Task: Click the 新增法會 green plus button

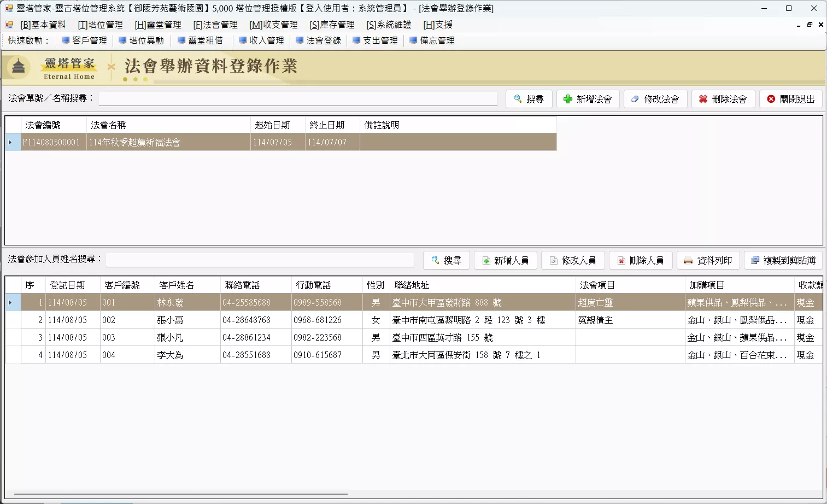Action: pyautogui.click(x=588, y=99)
